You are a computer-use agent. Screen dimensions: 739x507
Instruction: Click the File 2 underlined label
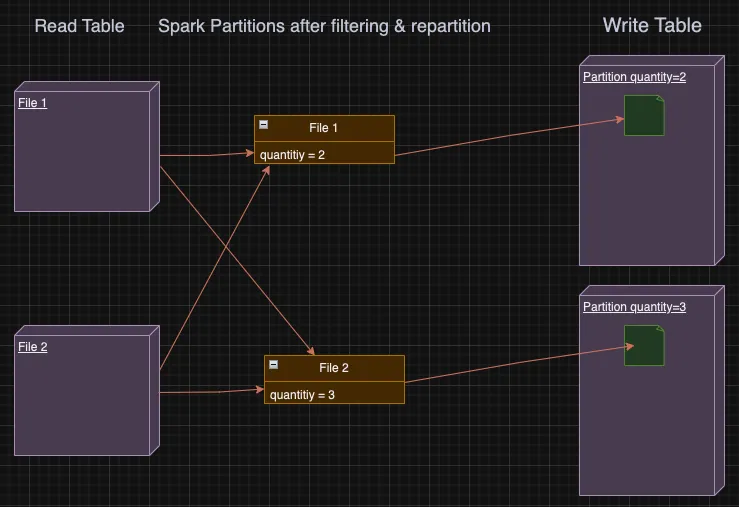[33, 347]
